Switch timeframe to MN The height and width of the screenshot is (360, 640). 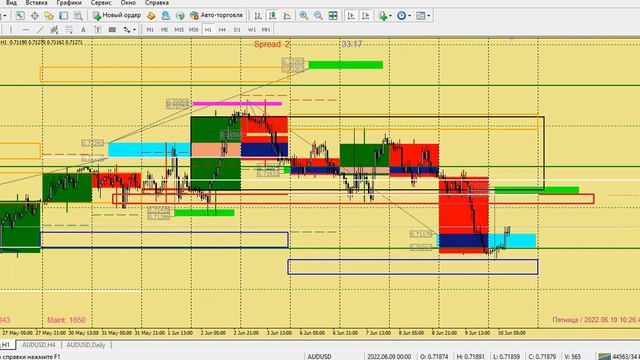coord(266,29)
